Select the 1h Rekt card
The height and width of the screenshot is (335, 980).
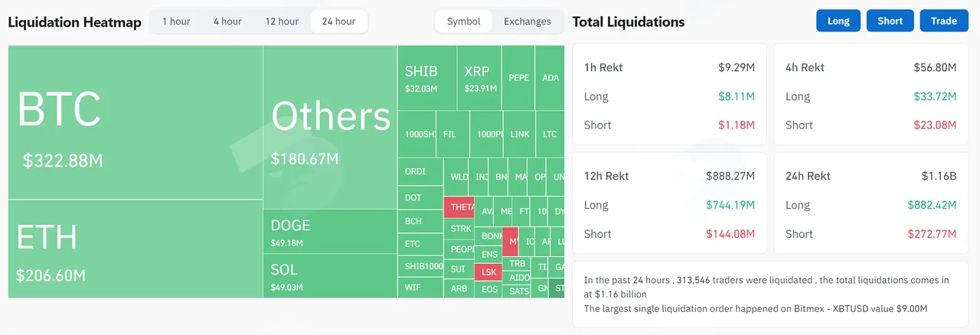669,94
